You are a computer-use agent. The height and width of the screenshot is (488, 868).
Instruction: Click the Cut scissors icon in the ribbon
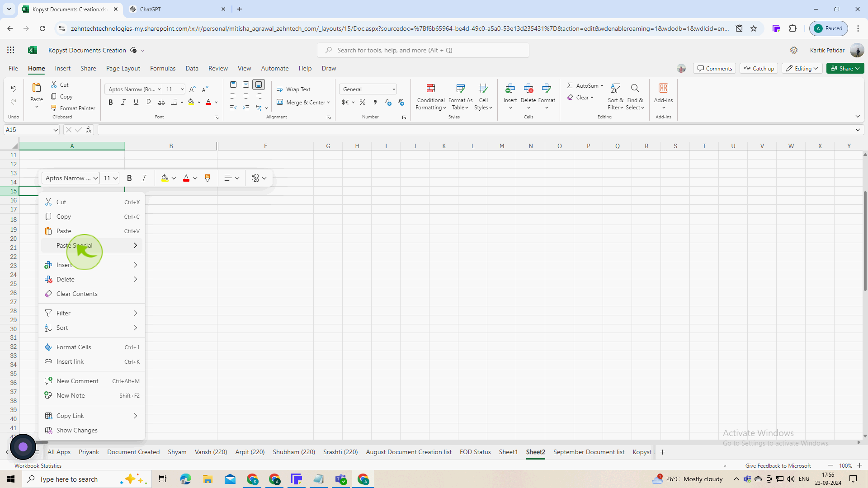coord(54,84)
